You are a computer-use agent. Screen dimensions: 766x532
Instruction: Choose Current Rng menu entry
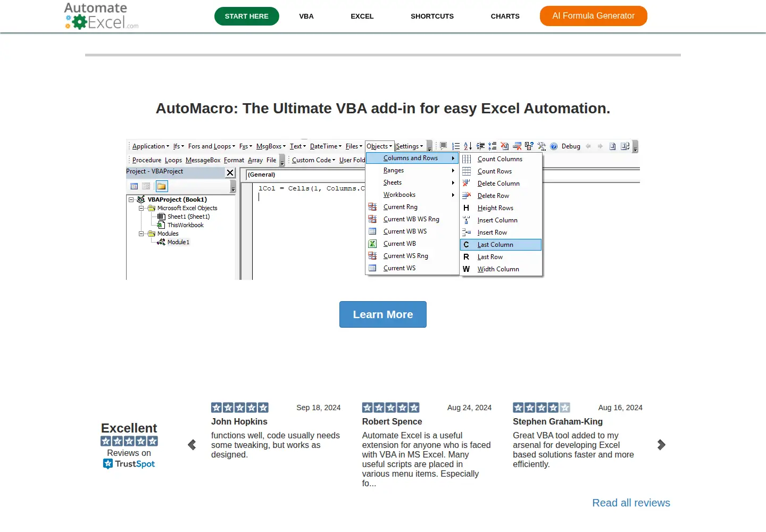[412, 207]
